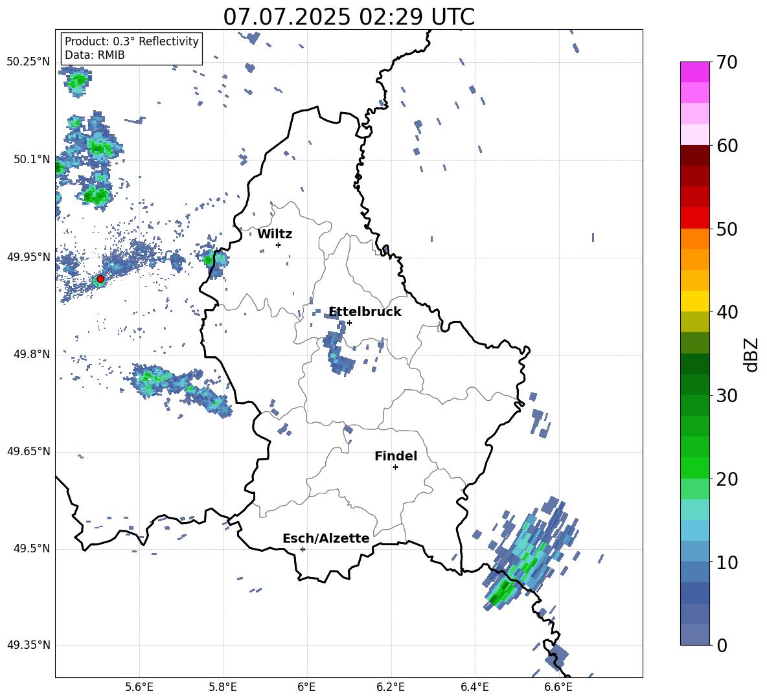Screen dimensions: 767x700
Task: Click the orange swatch just below 50
Action: 694,239
